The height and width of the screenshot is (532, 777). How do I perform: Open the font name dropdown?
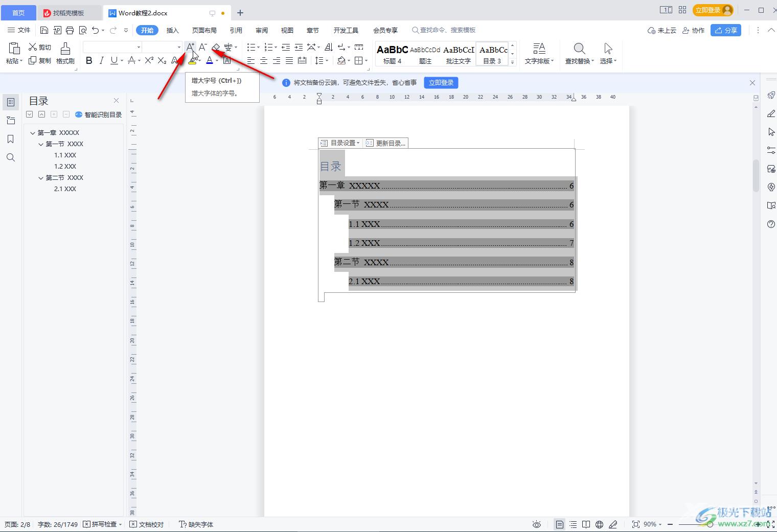[x=139, y=47]
